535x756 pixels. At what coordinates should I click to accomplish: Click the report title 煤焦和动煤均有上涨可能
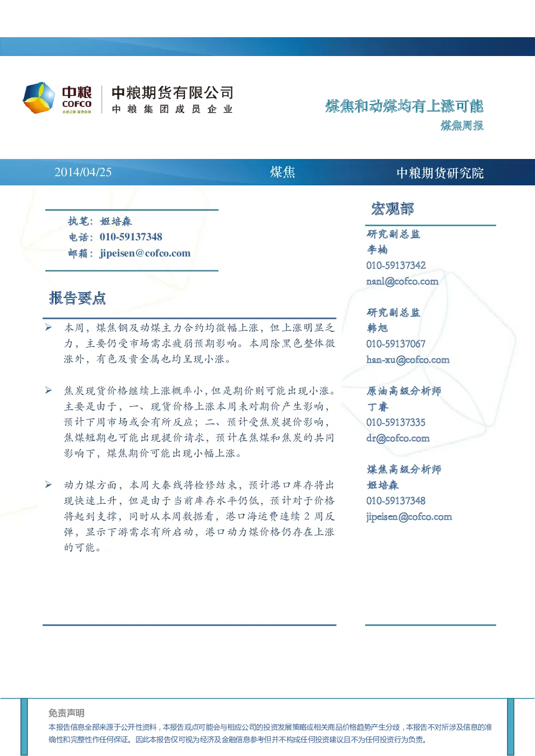pyautogui.click(x=404, y=106)
